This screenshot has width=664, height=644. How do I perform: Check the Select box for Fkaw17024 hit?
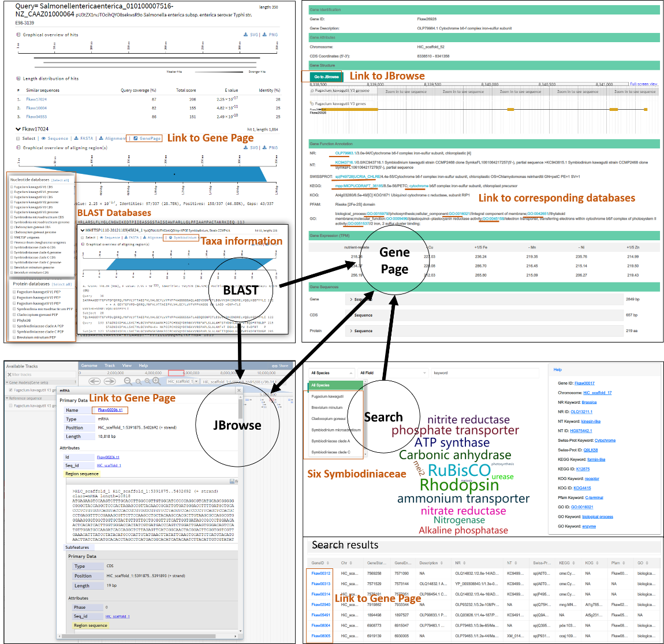coord(18,139)
